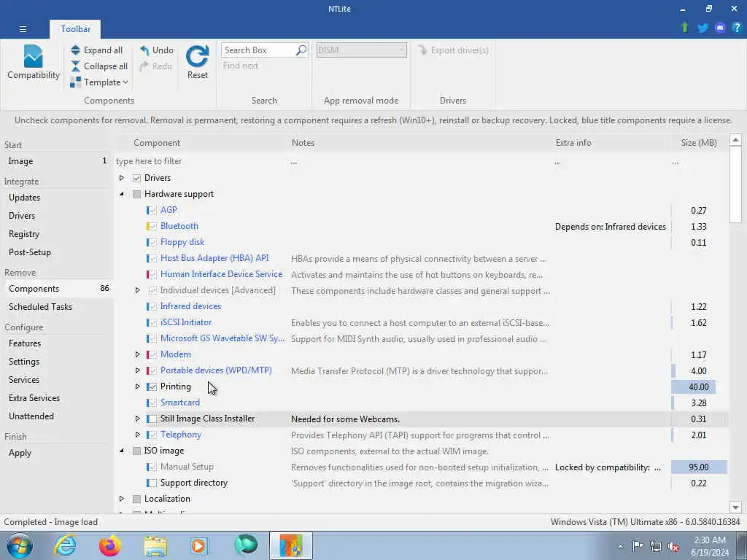
Task: Expand Individual devices [Advanced] node
Action: (x=137, y=290)
